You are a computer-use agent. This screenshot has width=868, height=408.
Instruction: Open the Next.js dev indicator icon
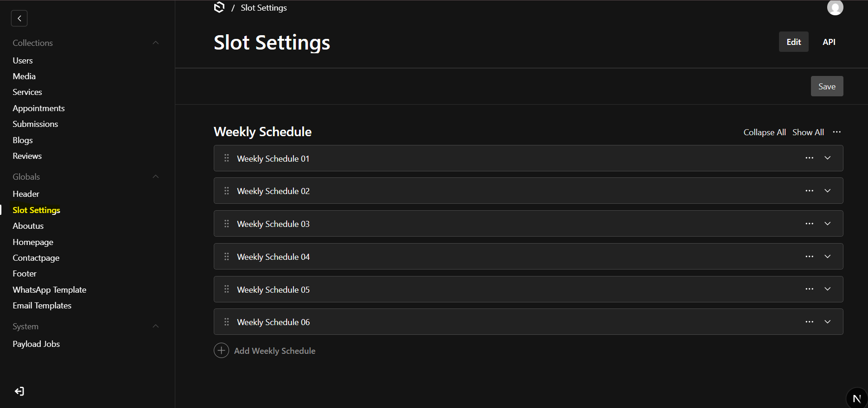pos(856,398)
